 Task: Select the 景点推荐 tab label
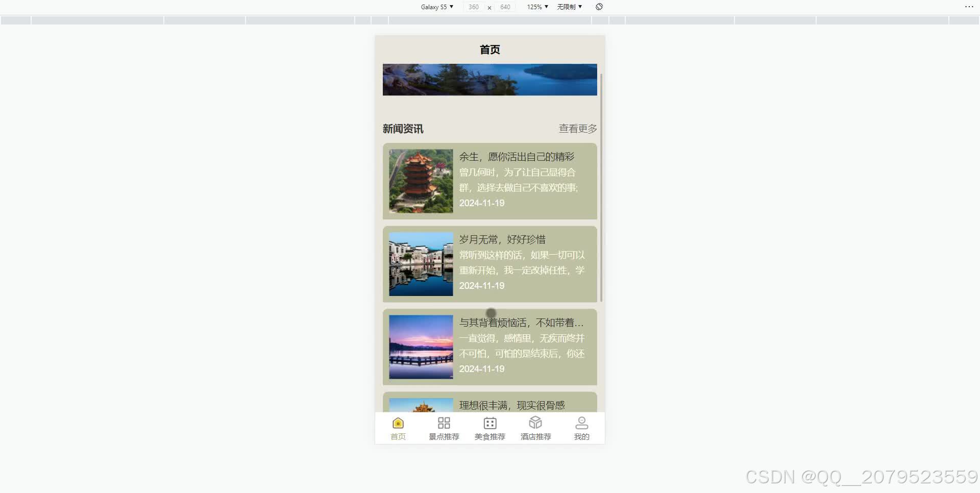[444, 437]
